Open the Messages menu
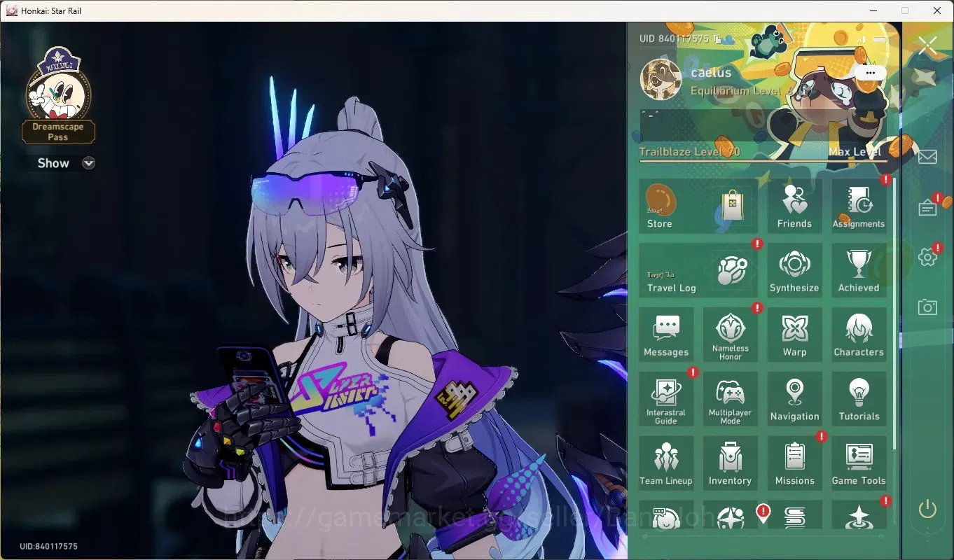The width and height of the screenshot is (954, 560). click(x=666, y=335)
